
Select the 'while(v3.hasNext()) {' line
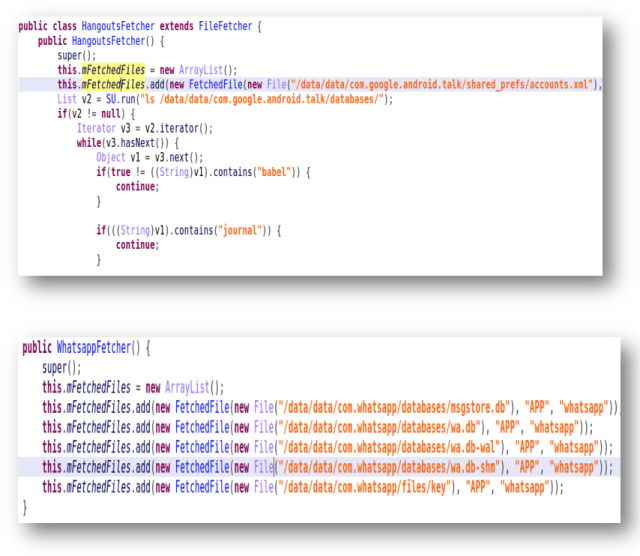128,143
